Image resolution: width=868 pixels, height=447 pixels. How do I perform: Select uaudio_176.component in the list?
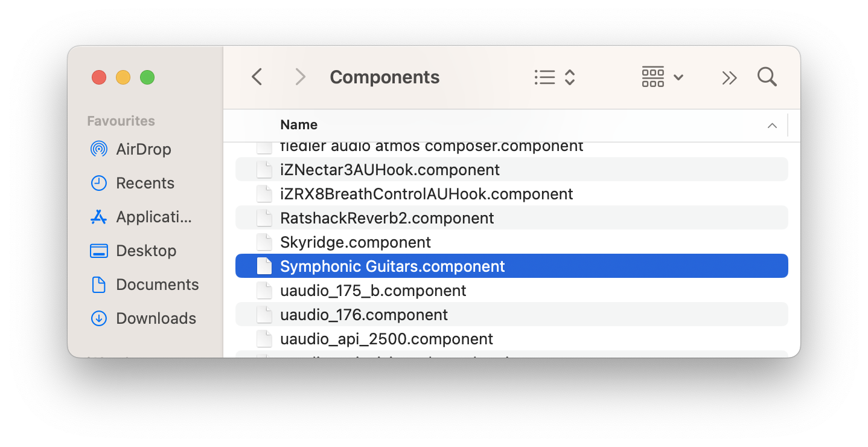pyautogui.click(x=364, y=315)
